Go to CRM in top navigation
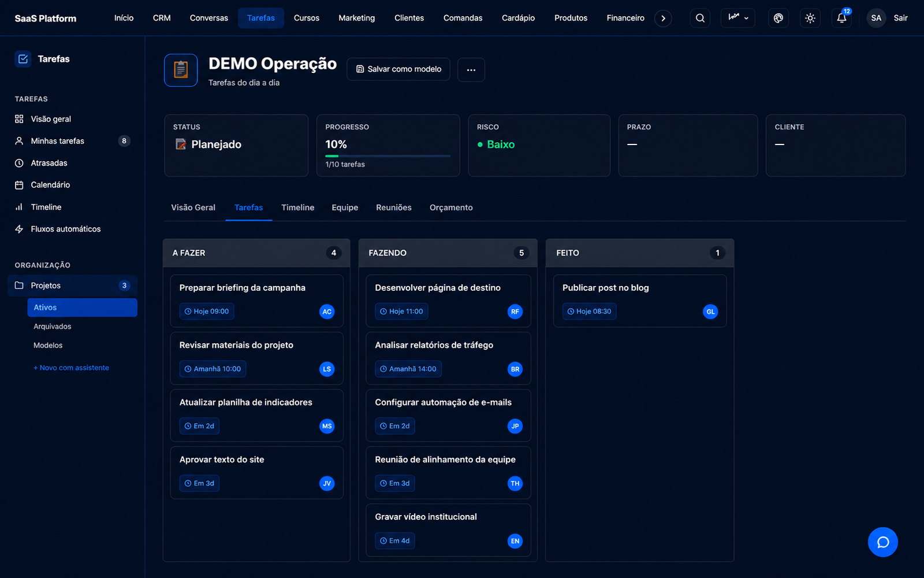The image size is (924, 578). pyautogui.click(x=162, y=18)
